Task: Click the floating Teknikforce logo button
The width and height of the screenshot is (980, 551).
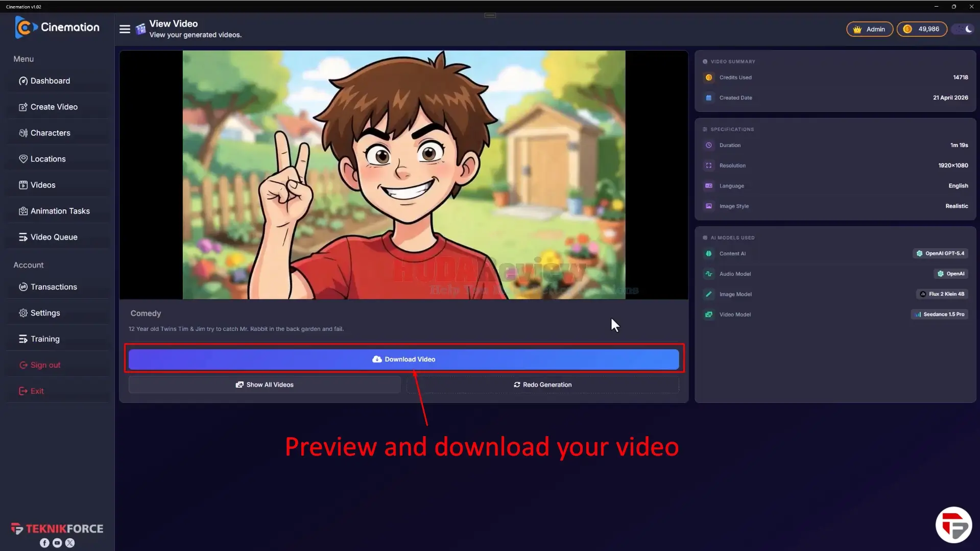Action: [953, 525]
